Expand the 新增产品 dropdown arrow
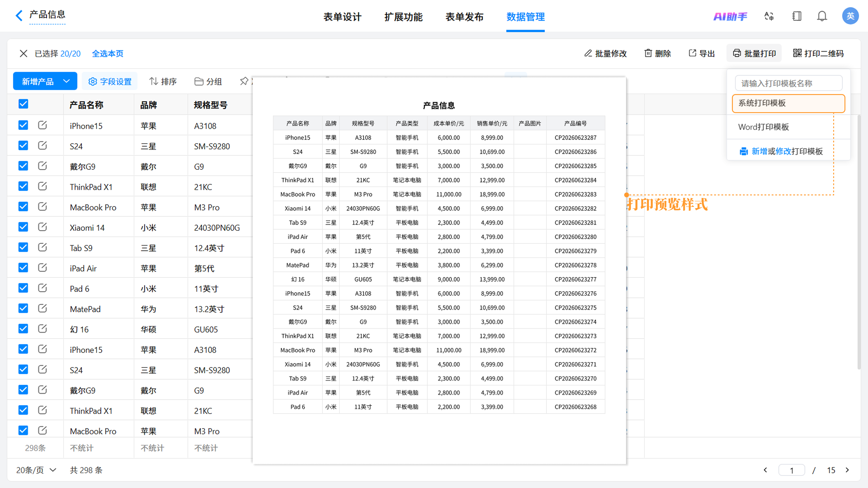Image resolution: width=868 pixels, height=488 pixels. point(67,81)
